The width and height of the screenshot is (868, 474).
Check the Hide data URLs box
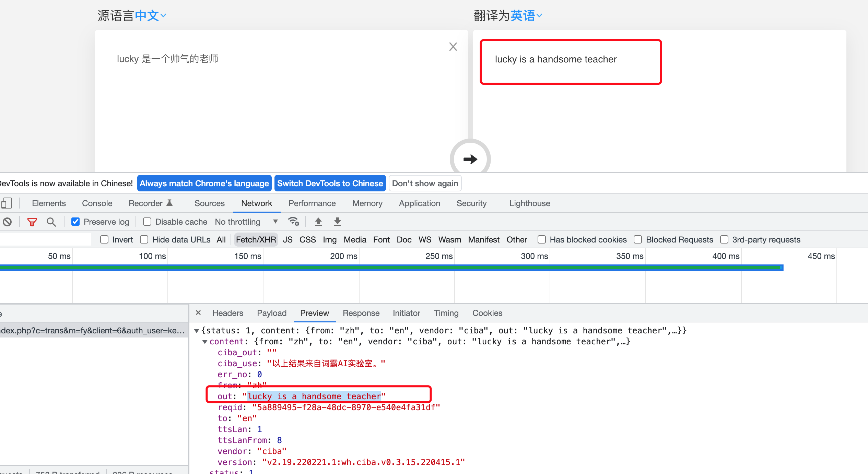click(144, 240)
